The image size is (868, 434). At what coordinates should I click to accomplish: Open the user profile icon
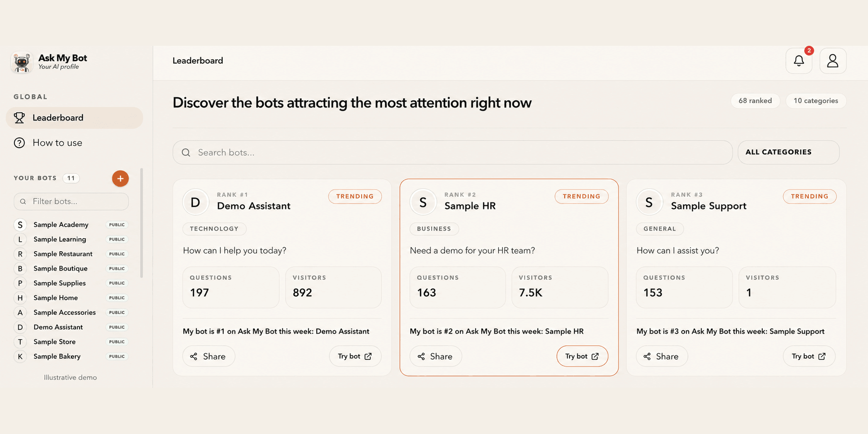point(833,61)
